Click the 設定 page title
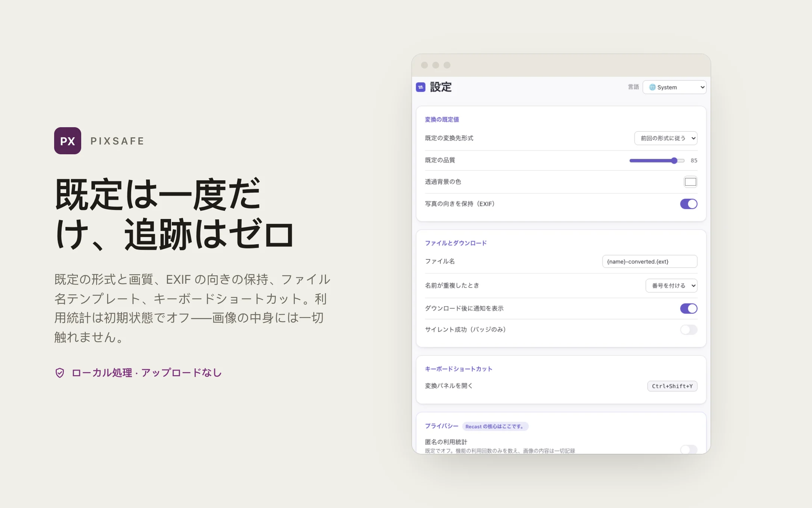This screenshot has height=508, width=812. [441, 87]
